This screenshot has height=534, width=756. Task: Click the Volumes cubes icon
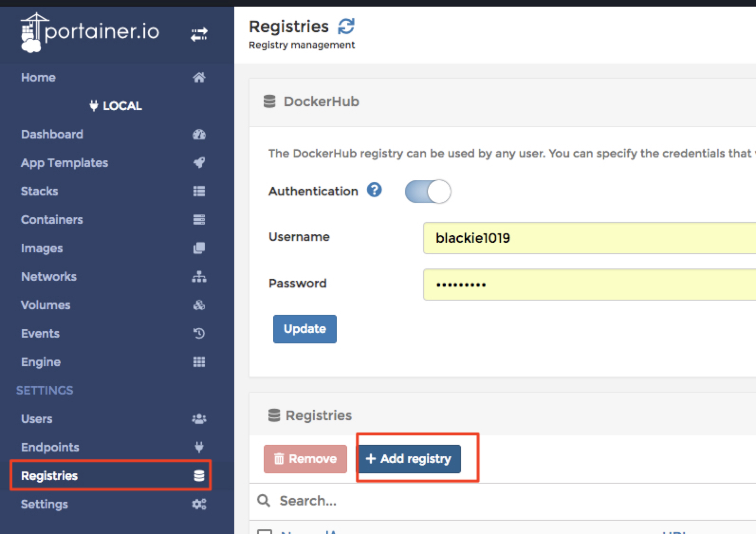tap(199, 305)
